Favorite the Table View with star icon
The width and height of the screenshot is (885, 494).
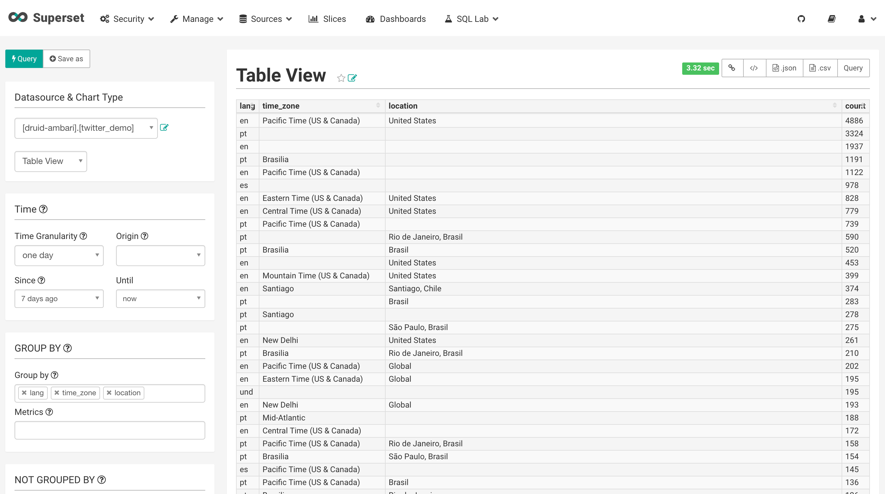tap(341, 78)
